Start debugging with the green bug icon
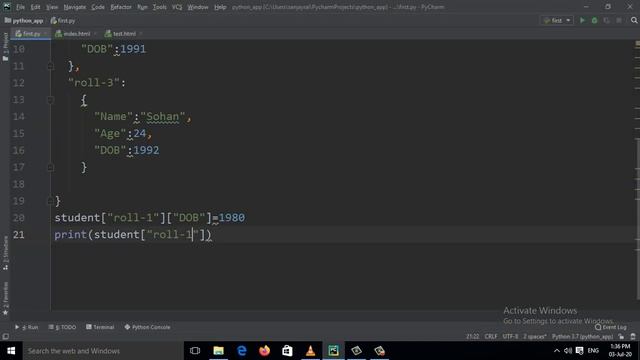The width and height of the screenshot is (640, 360). [594, 20]
